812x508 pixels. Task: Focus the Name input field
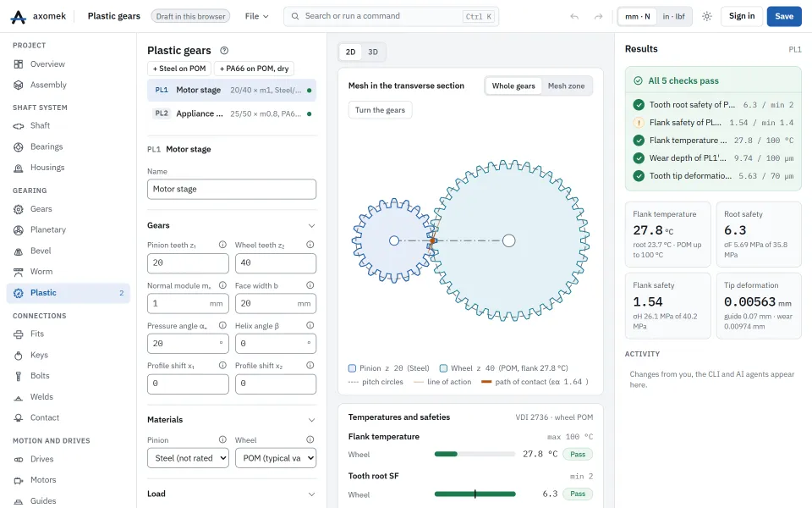(232, 189)
